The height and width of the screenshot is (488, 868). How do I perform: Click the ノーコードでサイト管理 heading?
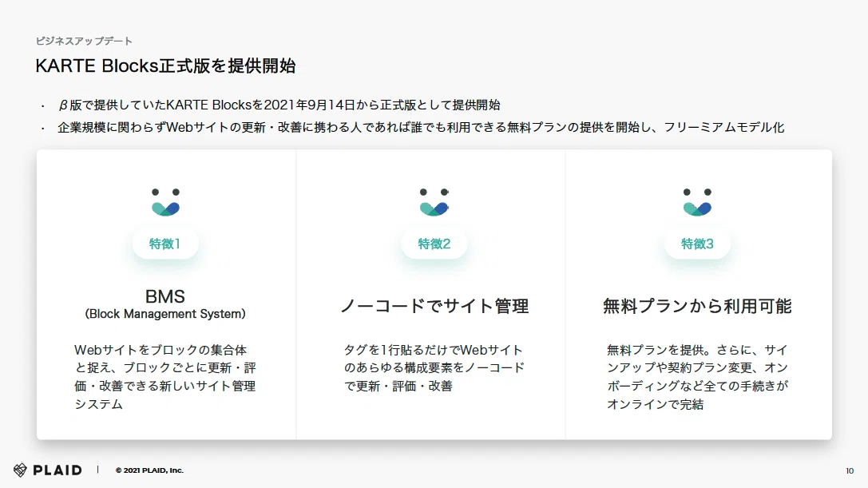(x=434, y=306)
